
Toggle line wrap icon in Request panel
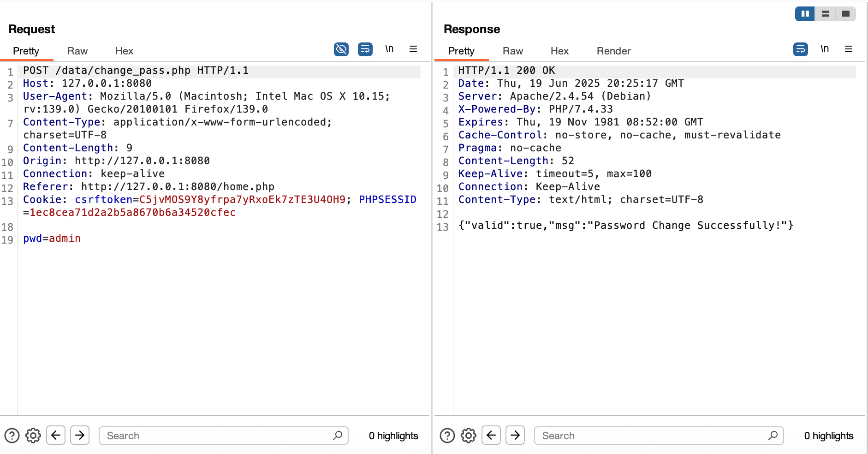(365, 49)
